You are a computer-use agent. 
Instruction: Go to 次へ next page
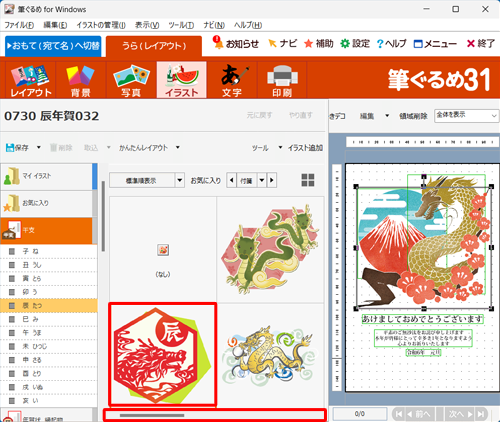pyautogui.click(x=460, y=414)
